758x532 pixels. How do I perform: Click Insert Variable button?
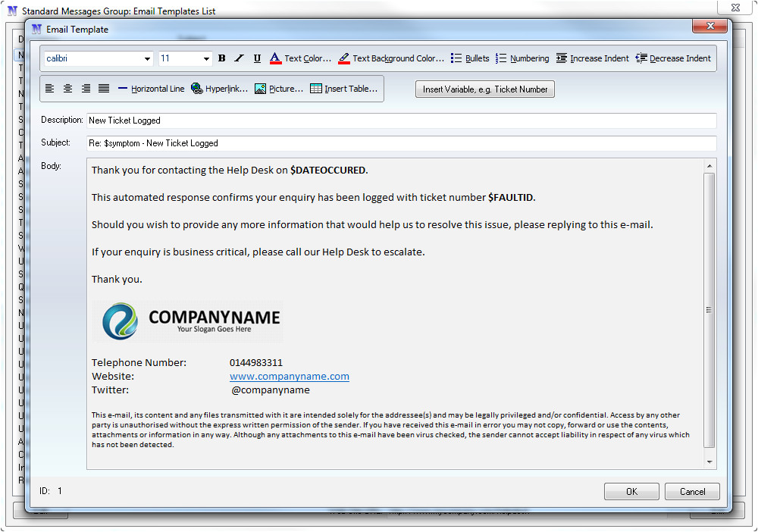coord(485,89)
